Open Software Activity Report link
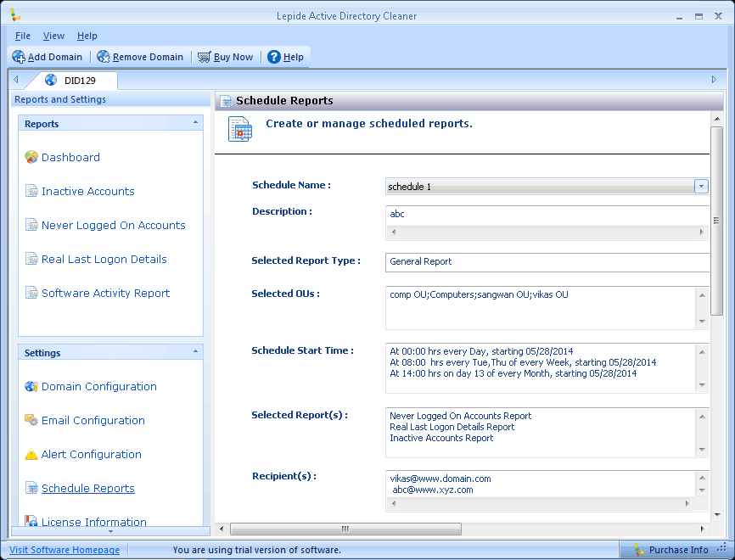Viewport: 735px width, 560px height. [105, 293]
